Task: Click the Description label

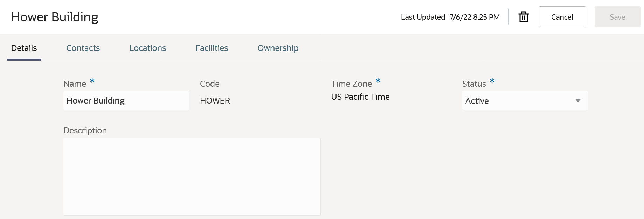Action: (85, 131)
